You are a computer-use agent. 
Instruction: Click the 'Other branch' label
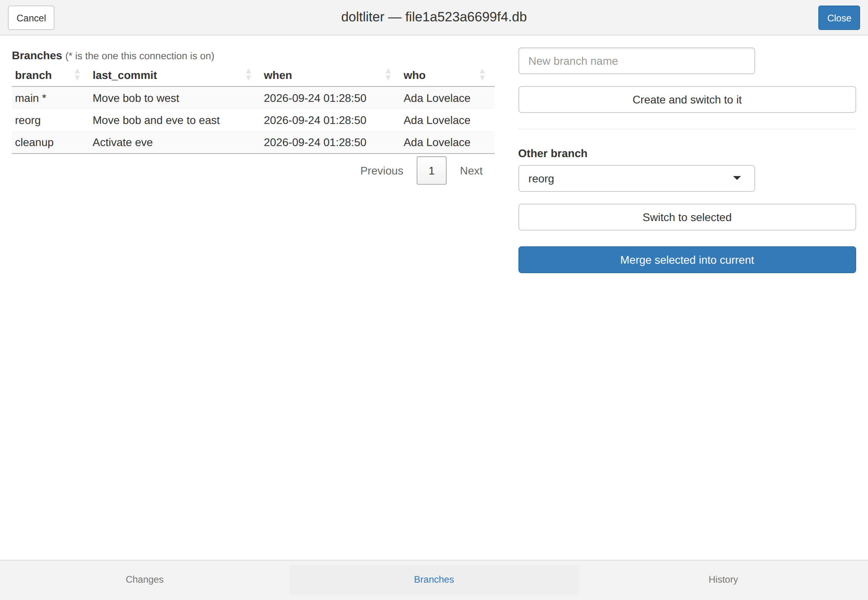552,153
